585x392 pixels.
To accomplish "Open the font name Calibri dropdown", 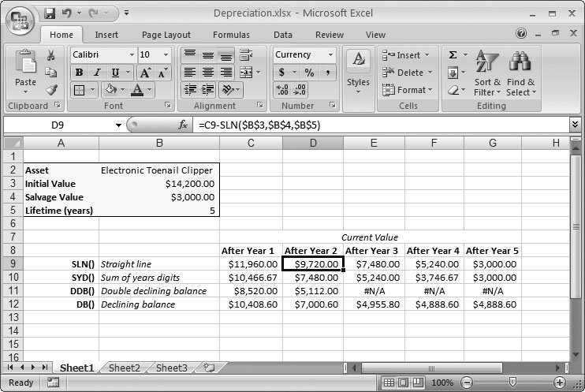I will point(131,55).
